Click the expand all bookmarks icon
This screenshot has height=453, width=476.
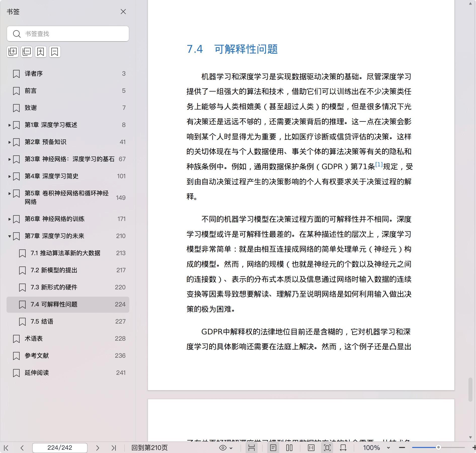coord(13,52)
